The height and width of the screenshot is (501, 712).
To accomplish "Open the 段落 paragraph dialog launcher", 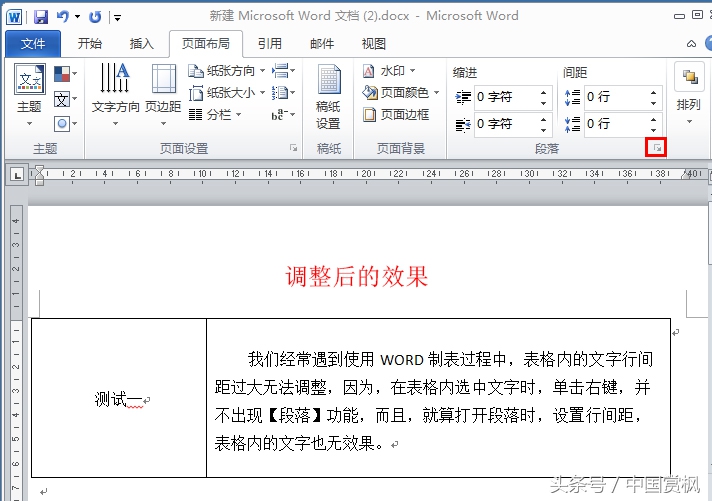I will tap(656, 148).
